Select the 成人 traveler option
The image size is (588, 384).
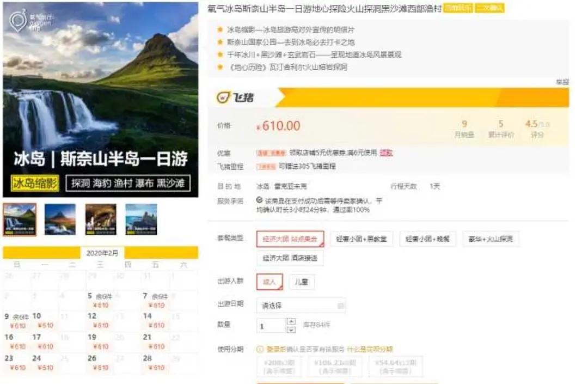coord(269,282)
